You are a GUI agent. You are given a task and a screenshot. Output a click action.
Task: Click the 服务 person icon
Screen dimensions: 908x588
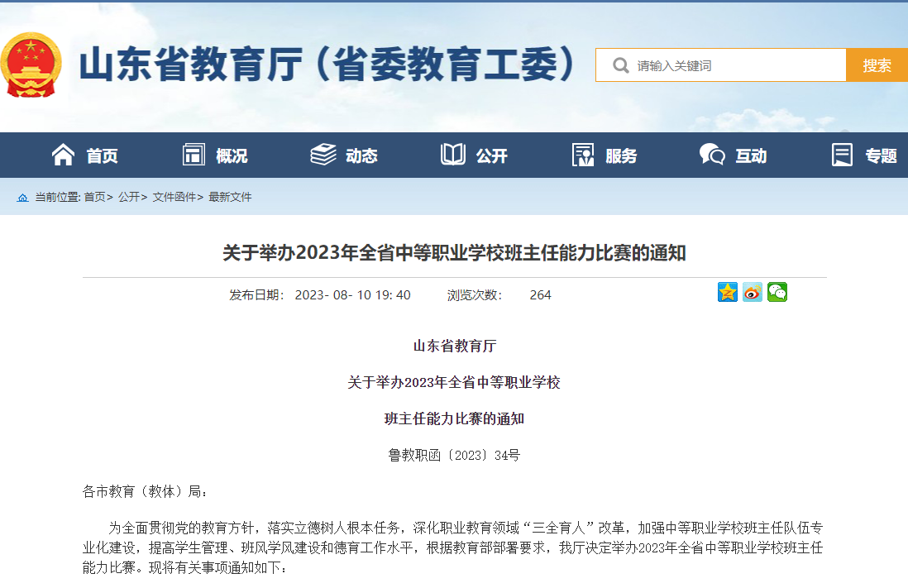click(583, 155)
